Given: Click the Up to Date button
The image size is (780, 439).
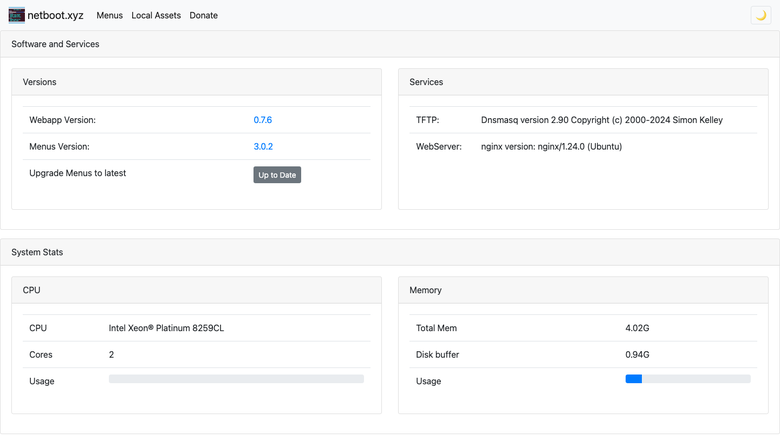Looking at the screenshot, I should coord(277,175).
